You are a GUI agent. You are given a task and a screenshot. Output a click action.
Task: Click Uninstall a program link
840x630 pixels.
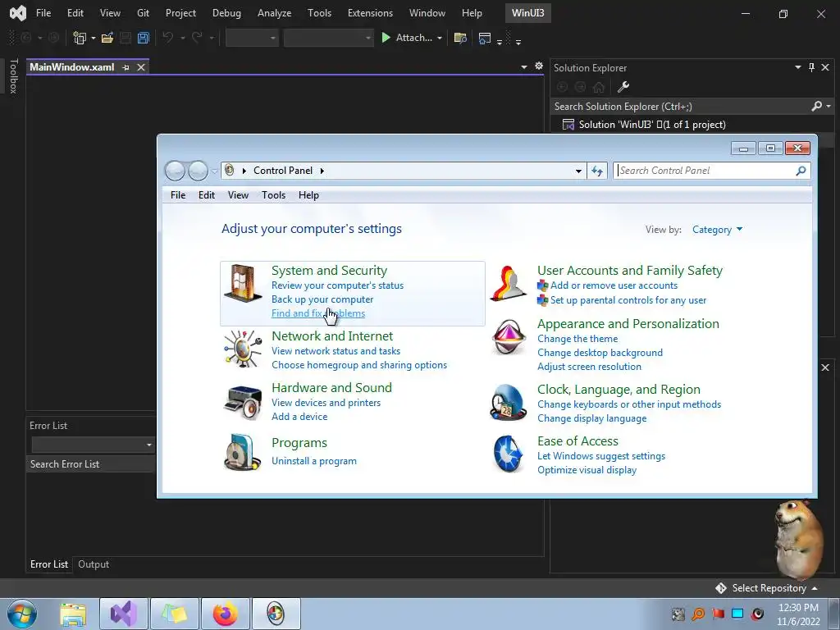point(314,461)
